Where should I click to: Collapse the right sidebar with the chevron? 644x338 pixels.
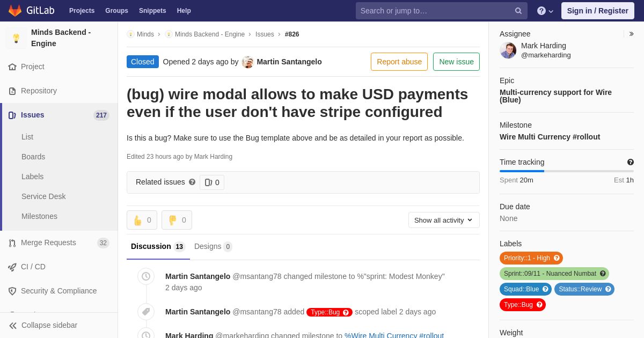631,34
